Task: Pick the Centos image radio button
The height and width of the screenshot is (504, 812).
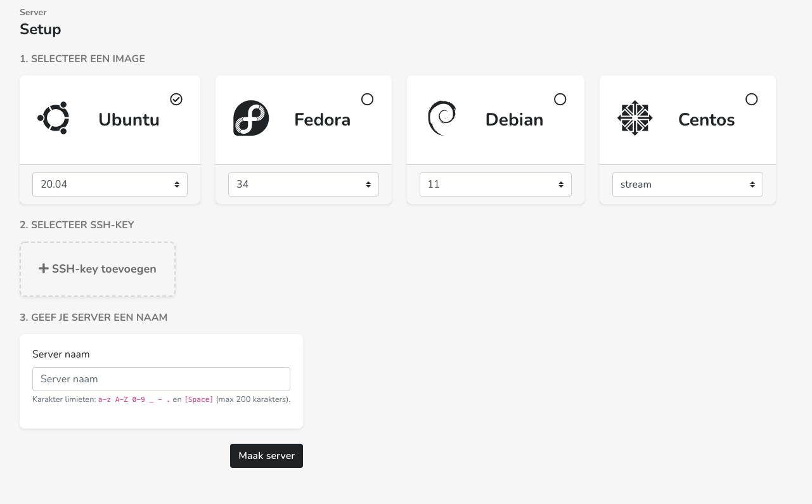Action: 751,100
